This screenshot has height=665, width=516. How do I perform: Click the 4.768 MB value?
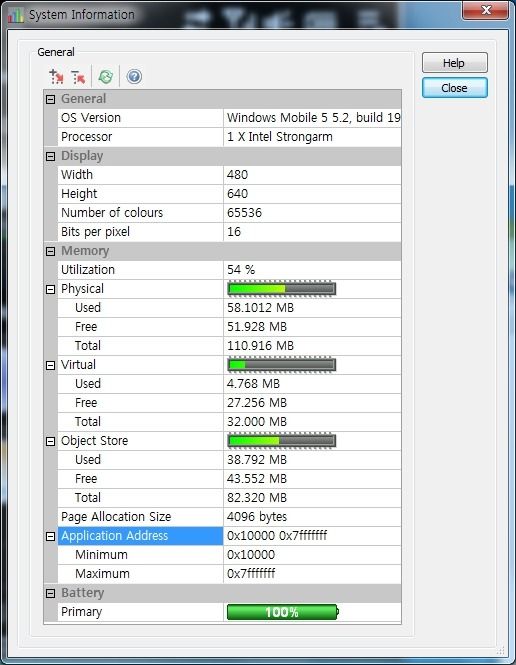(x=253, y=383)
